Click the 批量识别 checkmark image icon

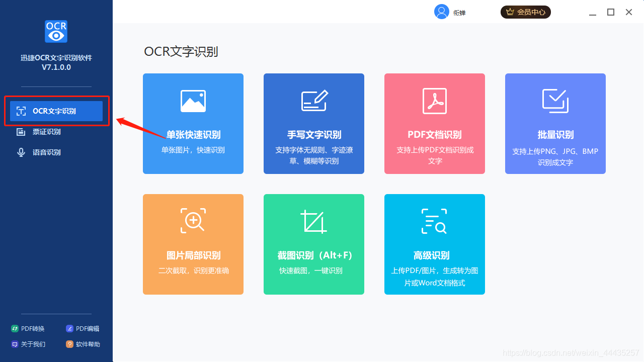click(x=555, y=101)
